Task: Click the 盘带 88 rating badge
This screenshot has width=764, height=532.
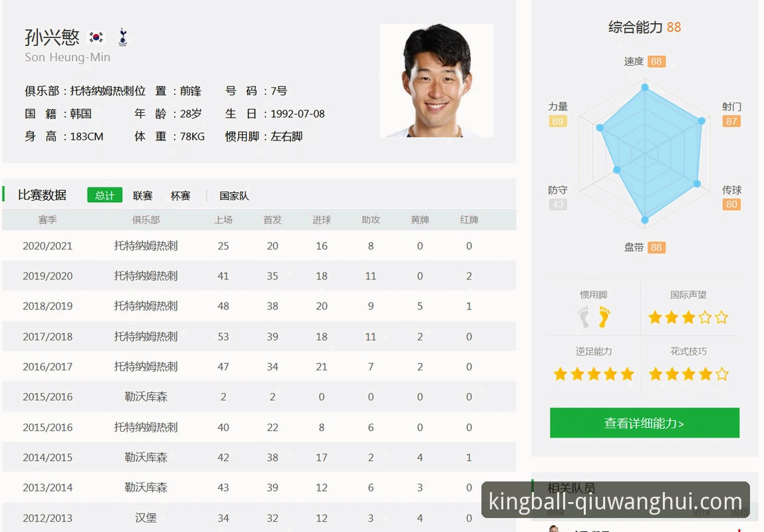Action: (x=656, y=247)
